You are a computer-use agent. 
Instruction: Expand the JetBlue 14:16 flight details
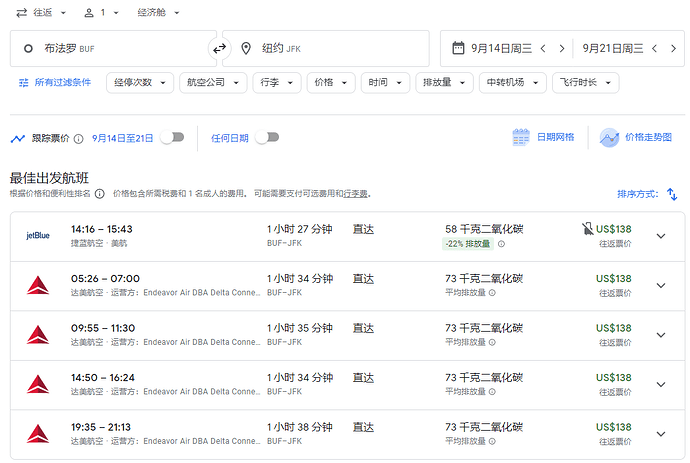(x=660, y=236)
